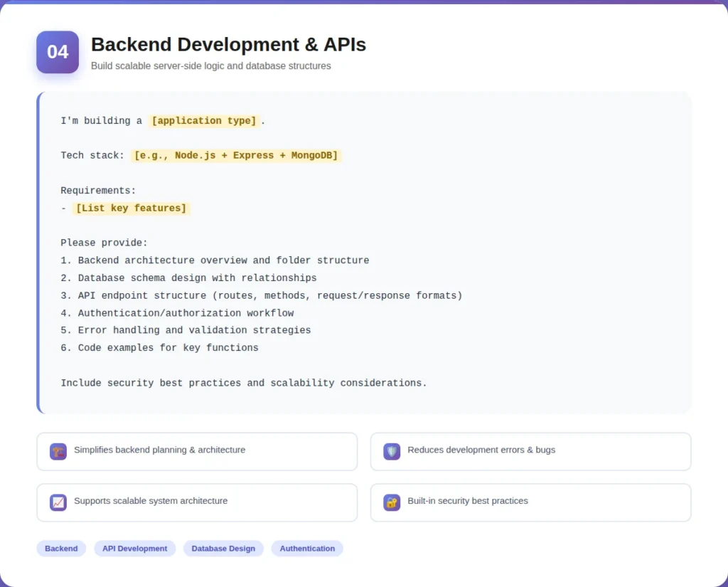728x587 pixels.
Task: Select the "Database Design" tag pill
Action: coord(223,549)
